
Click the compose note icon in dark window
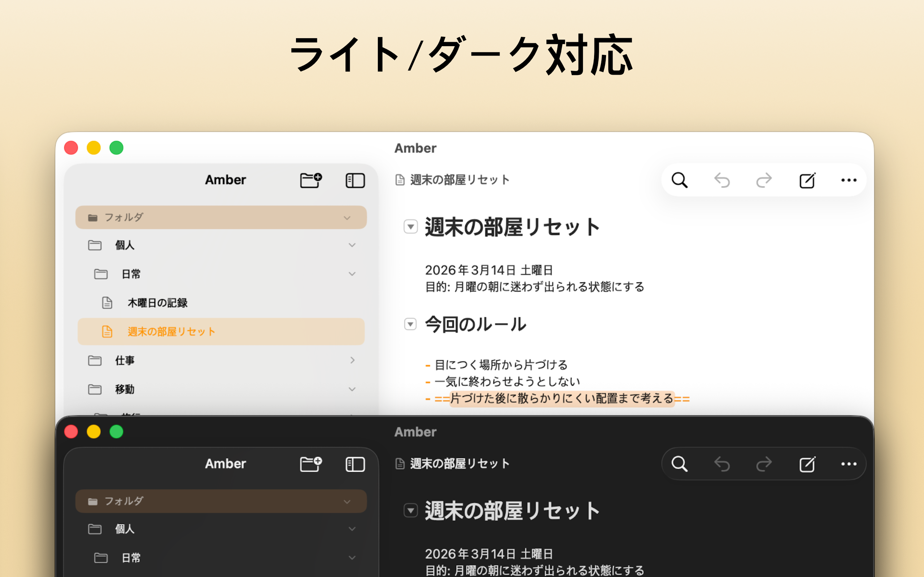(807, 464)
